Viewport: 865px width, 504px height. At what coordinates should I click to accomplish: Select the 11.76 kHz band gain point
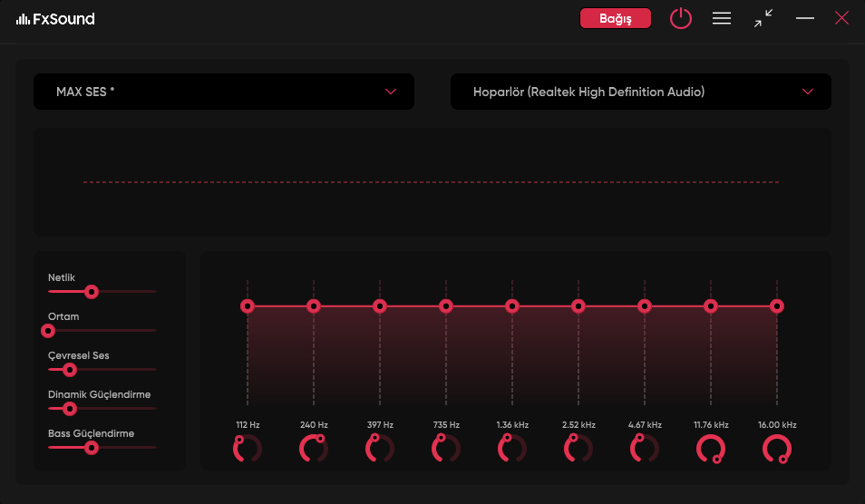[711, 306]
